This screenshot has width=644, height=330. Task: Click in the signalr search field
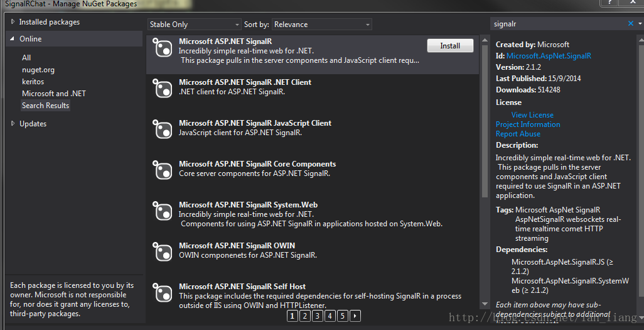pos(558,24)
